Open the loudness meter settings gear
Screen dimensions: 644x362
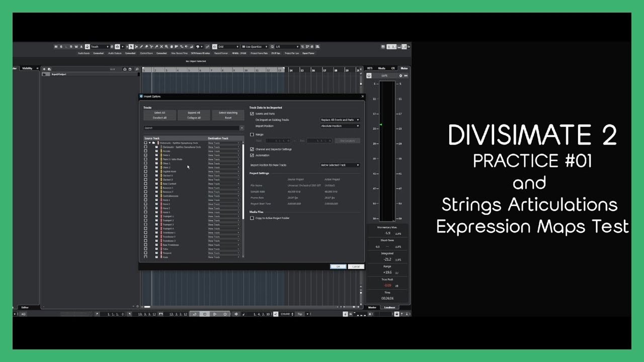pos(400,75)
